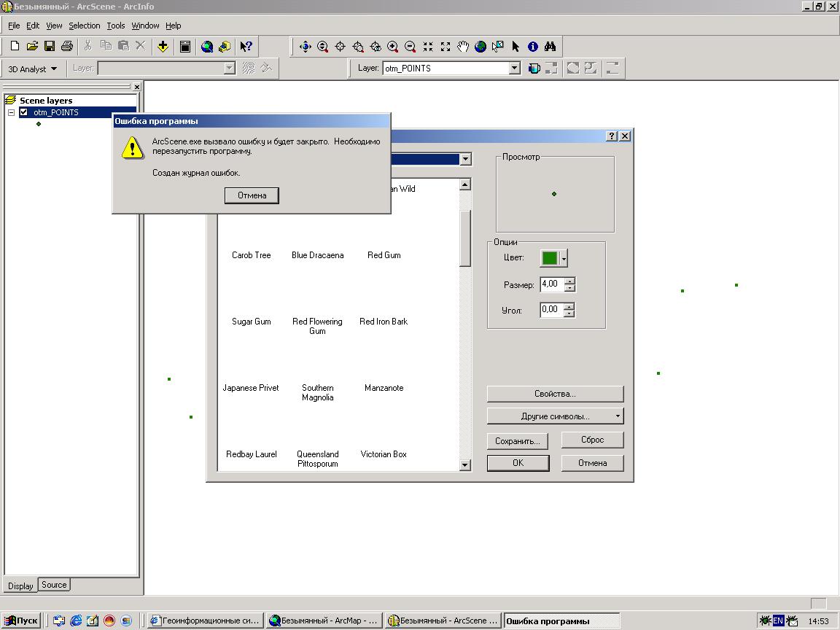Click Отмена in the error dialog
This screenshot has width=840, height=630.
(x=252, y=195)
